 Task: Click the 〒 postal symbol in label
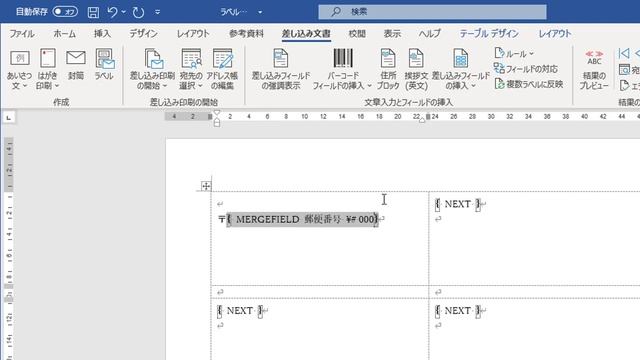[222, 220]
